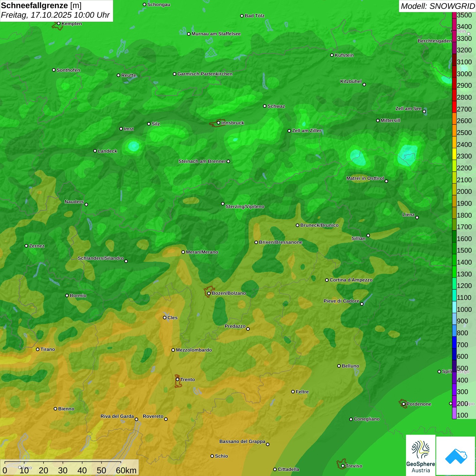Image resolution: width=476 pixels, height=476 pixels.
Task: Click the Garmisch-Partenkirchen label
Action: [205, 74]
